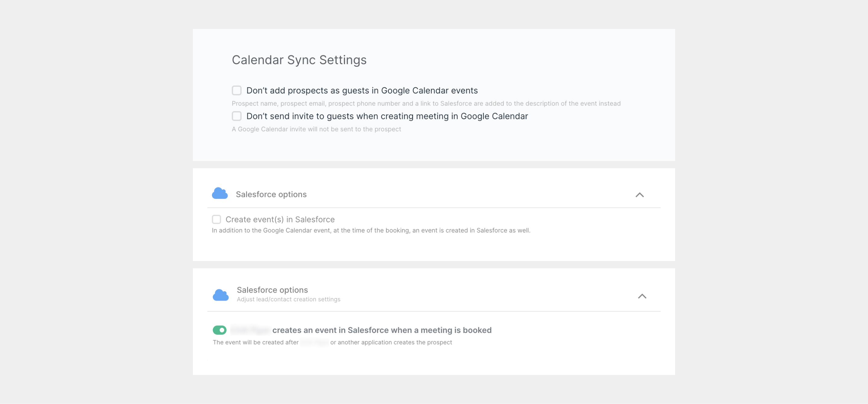Click label "Don't add prospects as guests in Google Calendar events"

point(362,91)
